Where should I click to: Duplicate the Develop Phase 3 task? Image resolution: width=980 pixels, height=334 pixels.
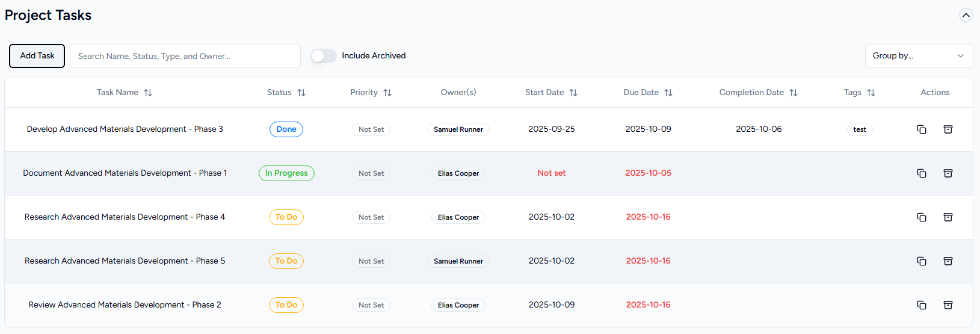921,129
